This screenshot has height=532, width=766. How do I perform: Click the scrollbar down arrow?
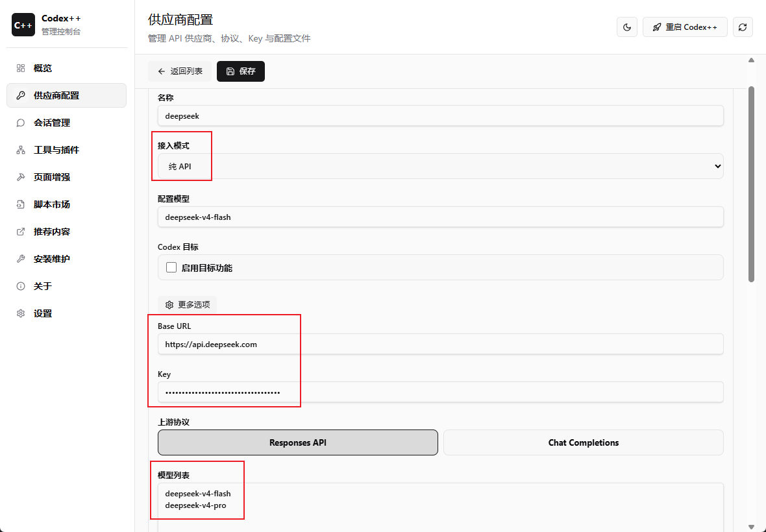pos(751,526)
